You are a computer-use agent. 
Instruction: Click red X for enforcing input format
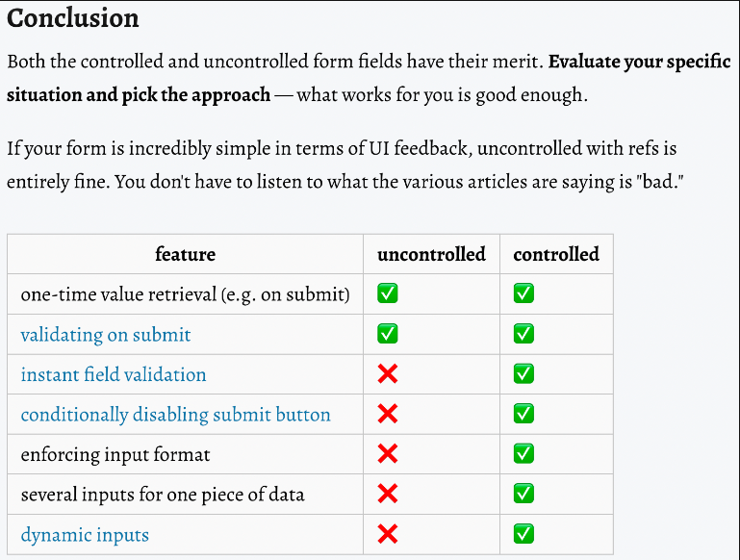click(x=388, y=454)
